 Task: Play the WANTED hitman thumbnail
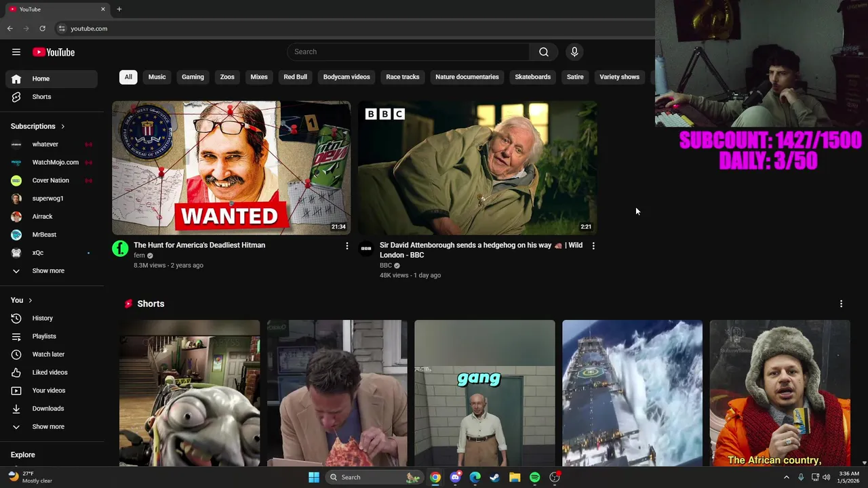[231, 167]
